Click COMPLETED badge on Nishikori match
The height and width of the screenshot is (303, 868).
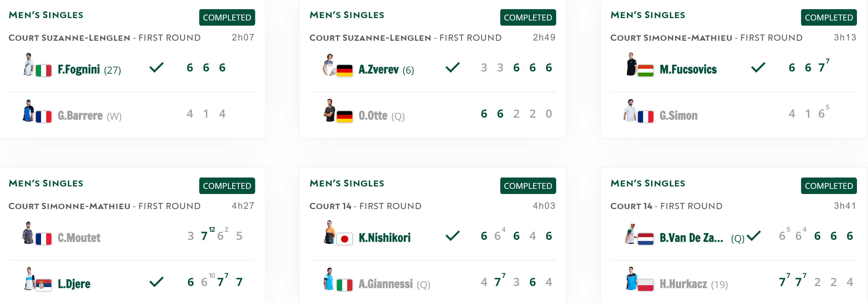528,186
